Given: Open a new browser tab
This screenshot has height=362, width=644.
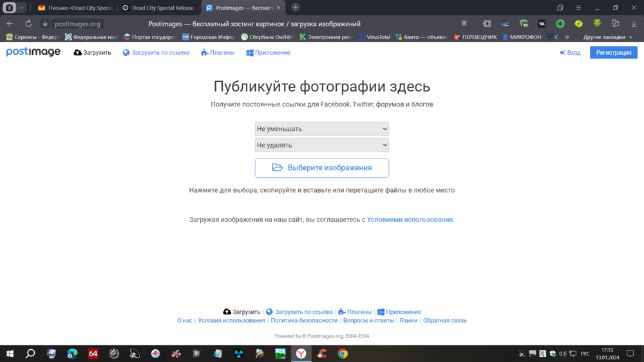Looking at the screenshot, I should pos(296,7).
